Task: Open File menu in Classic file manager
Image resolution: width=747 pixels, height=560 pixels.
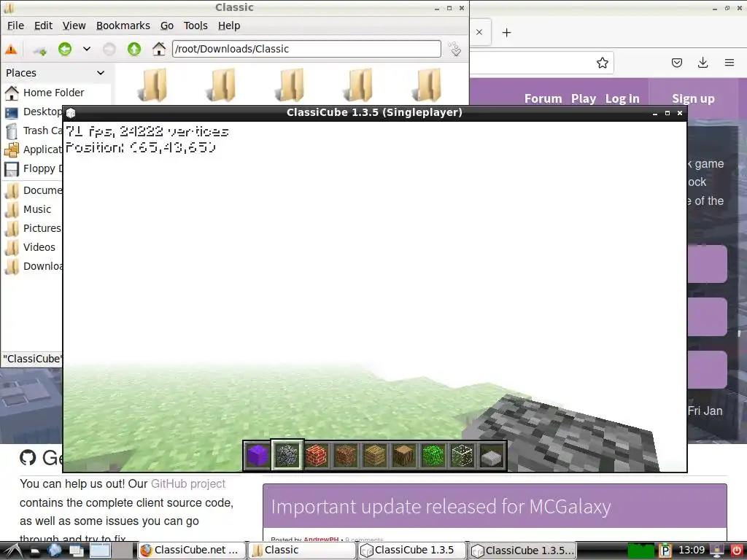Action: click(x=15, y=26)
